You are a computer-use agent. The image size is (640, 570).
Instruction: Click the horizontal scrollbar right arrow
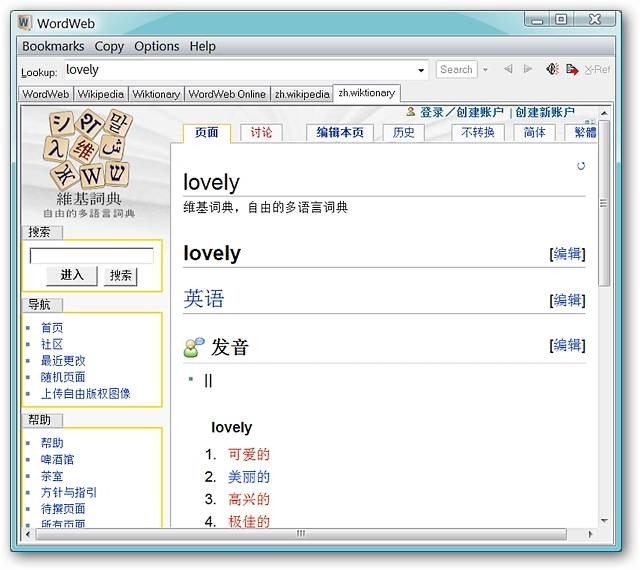[590, 534]
